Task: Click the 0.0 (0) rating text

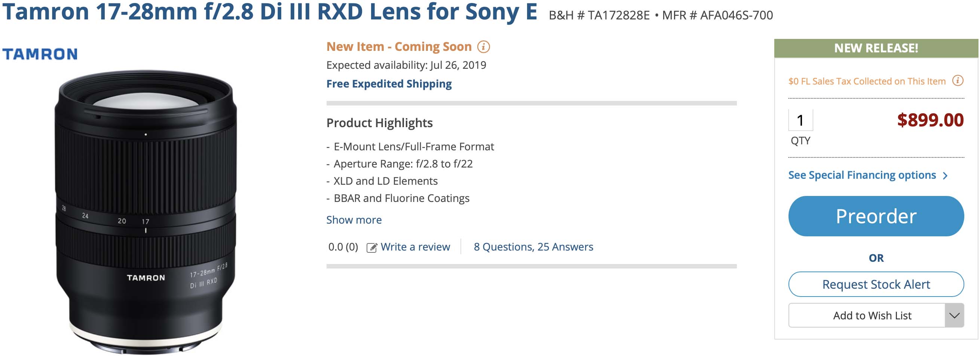Action: (343, 247)
